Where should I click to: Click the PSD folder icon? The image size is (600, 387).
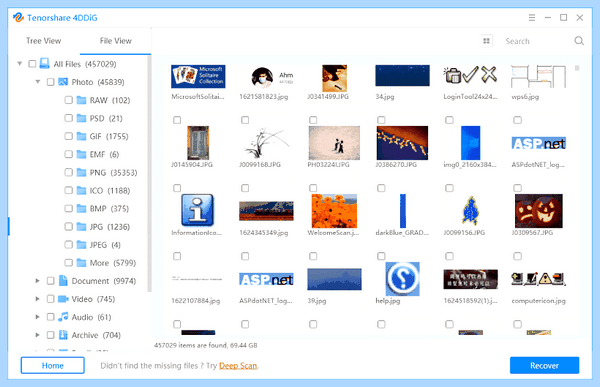(x=81, y=118)
